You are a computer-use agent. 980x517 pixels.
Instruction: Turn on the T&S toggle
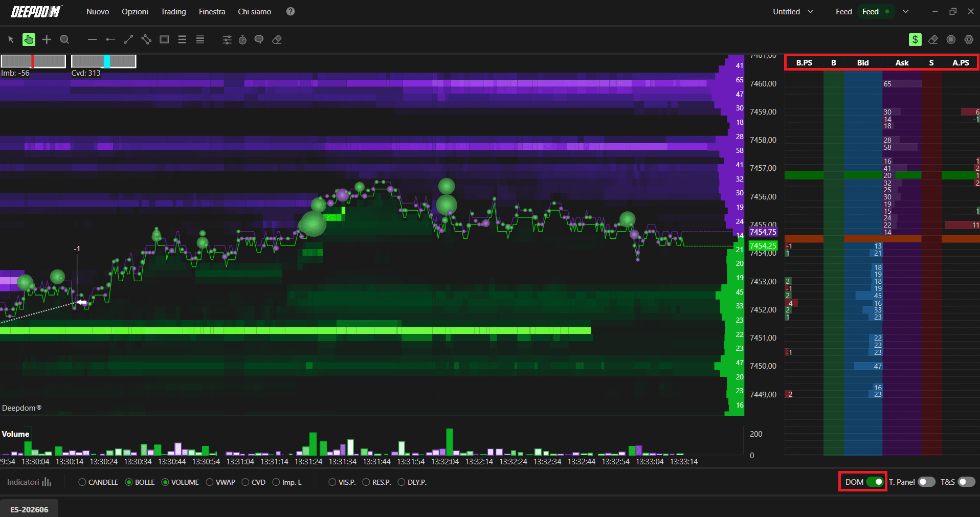click(x=966, y=482)
